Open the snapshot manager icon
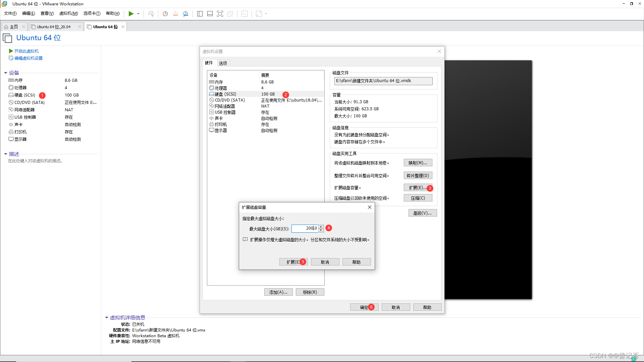Image resolution: width=644 pixels, height=362 pixels. coord(185,14)
